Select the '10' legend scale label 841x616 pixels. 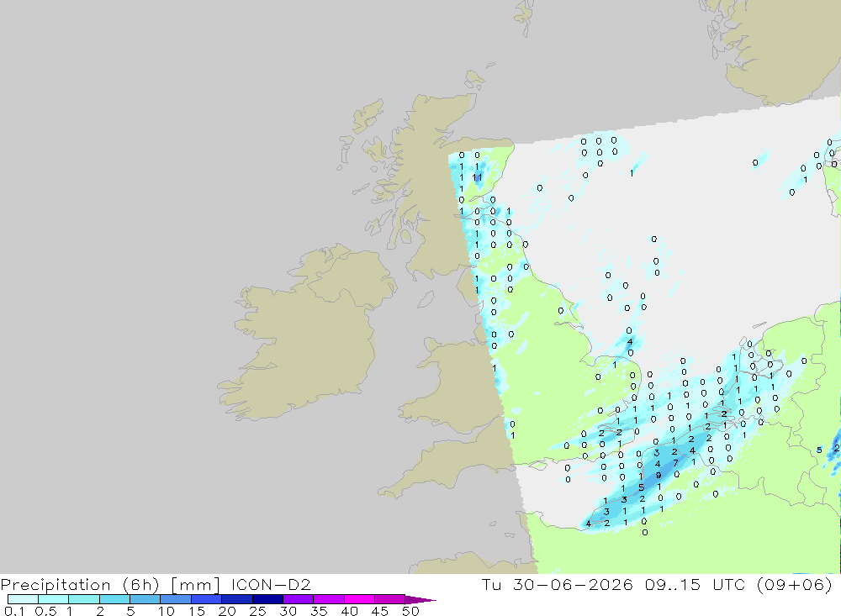pos(167,611)
